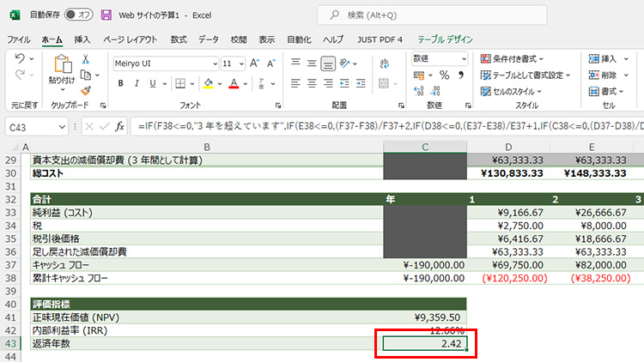Click the Percent Style icon
Viewport: 644px width, 362px height.
pyautogui.click(x=444, y=76)
